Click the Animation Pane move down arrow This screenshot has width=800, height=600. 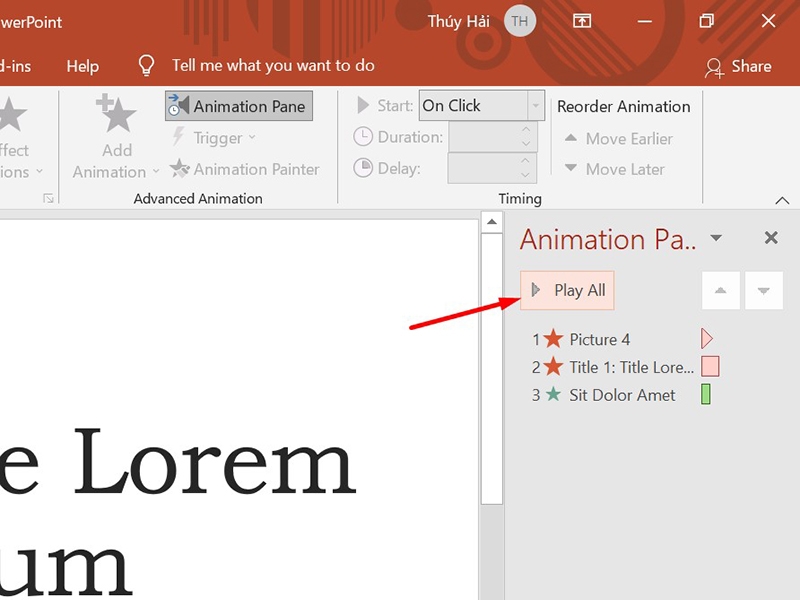(x=763, y=291)
